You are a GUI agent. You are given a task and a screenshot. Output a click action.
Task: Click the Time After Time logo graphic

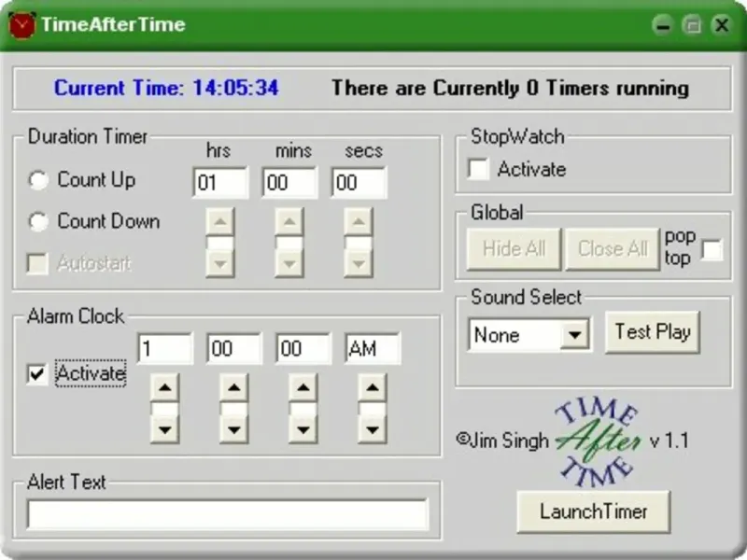coord(599,442)
